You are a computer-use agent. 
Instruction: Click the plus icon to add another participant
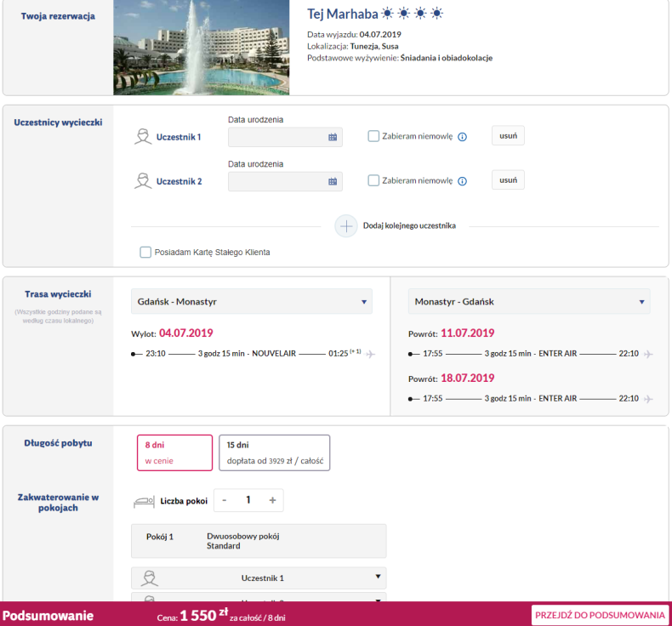[x=346, y=226]
